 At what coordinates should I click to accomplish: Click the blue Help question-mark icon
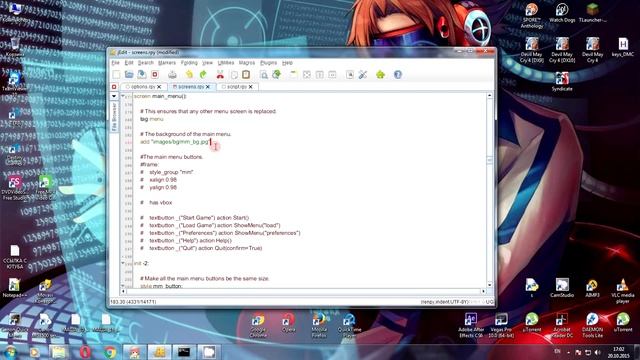click(398, 75)
